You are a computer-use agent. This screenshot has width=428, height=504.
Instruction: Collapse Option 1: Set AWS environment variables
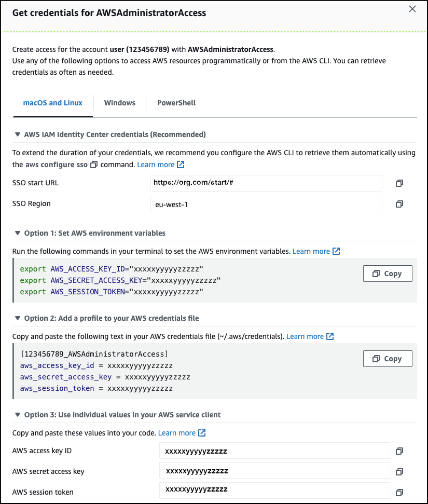click(18, 234)
